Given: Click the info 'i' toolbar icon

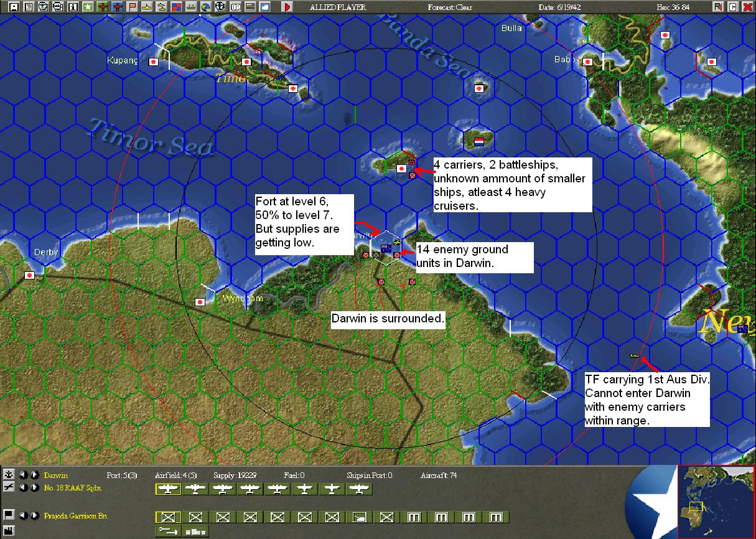Looking at the screenshot, I should point(73,7).
